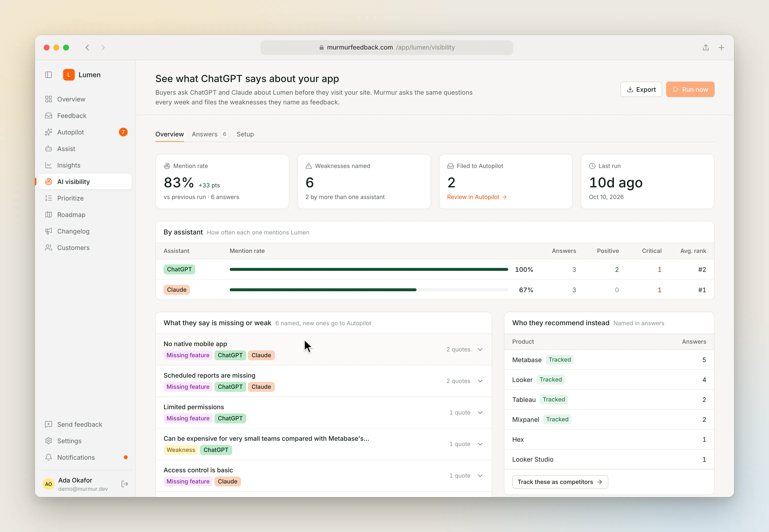Open Prioritize list icon in sidebar

click(49, 198)
